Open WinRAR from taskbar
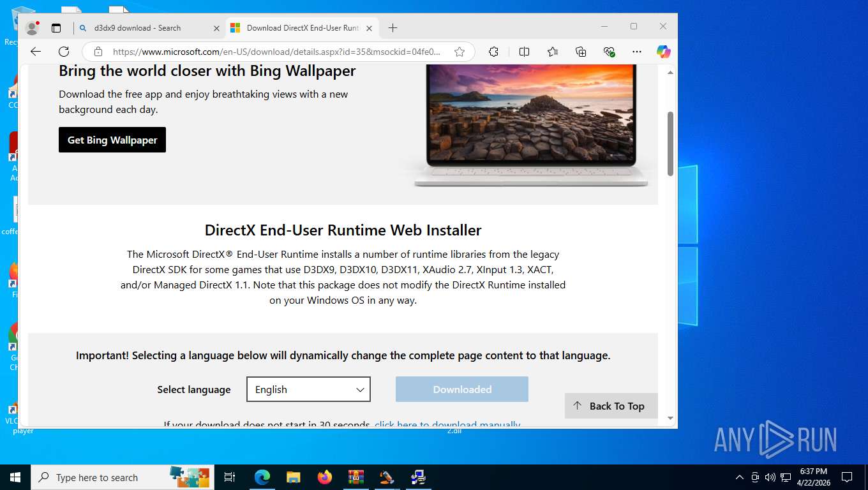The width and height of the screenshot is (868, 490). click(x=355, y=477)
